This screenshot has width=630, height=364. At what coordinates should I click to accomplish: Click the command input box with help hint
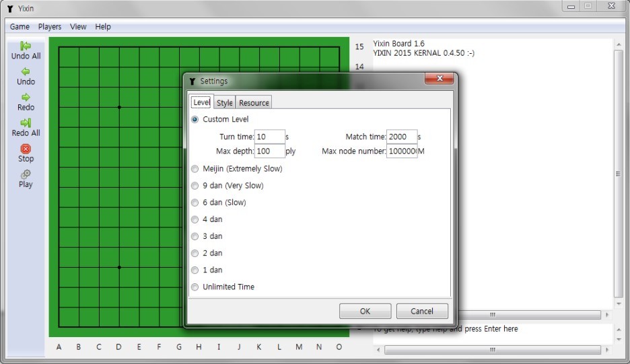click(x=493, y=334)
